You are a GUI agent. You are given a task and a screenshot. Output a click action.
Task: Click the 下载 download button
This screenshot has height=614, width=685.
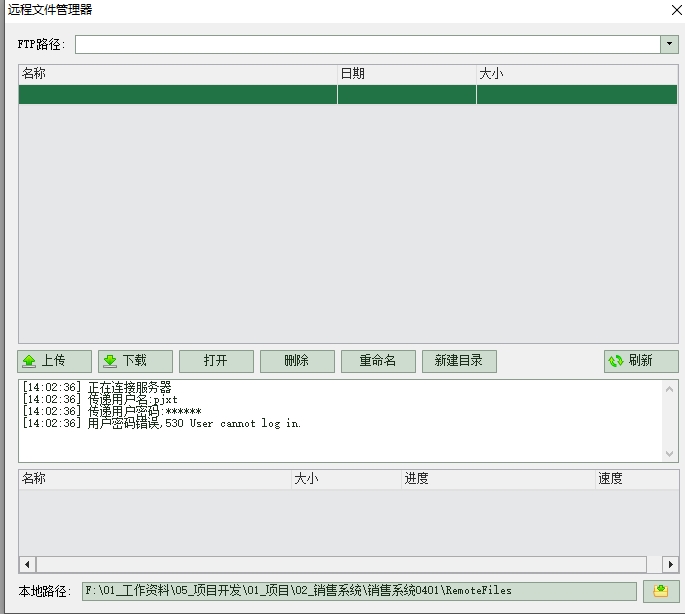pos(135,361)
